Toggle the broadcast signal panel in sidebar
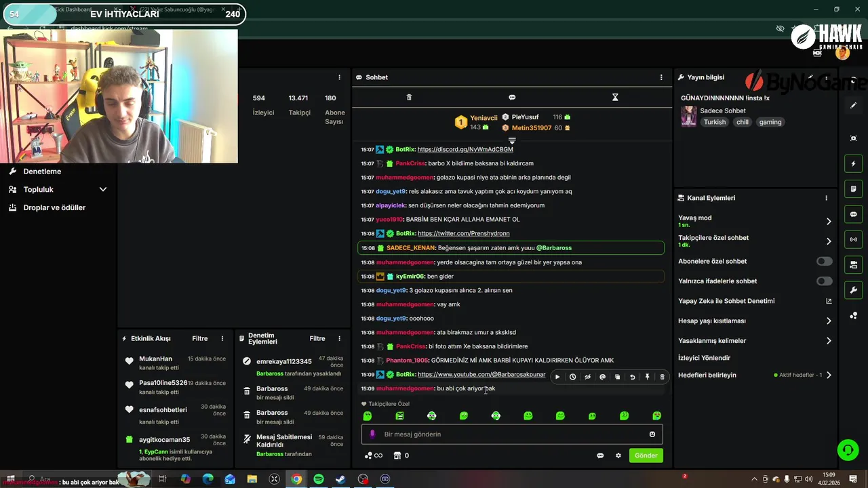 click(853, 239)
